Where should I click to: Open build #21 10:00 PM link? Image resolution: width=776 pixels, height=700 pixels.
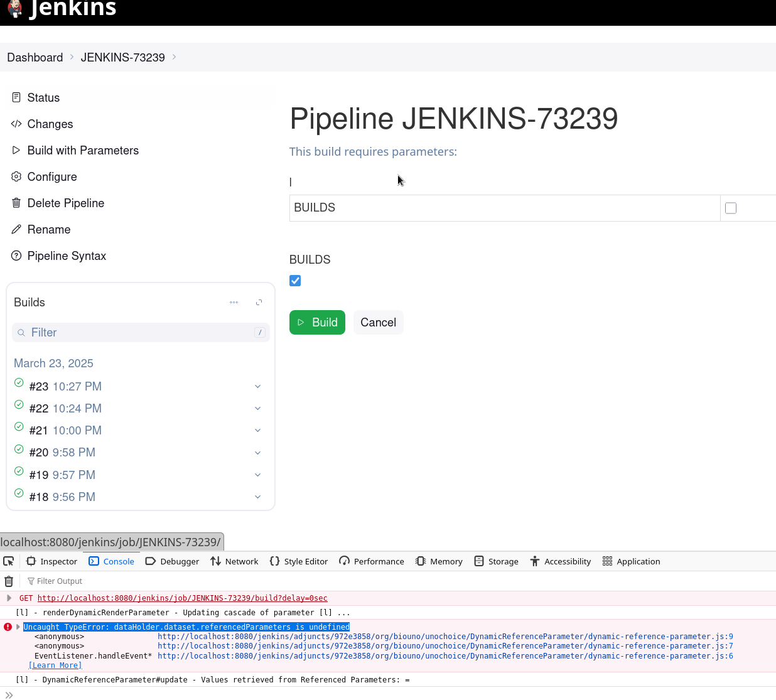(x=65, y=431)
